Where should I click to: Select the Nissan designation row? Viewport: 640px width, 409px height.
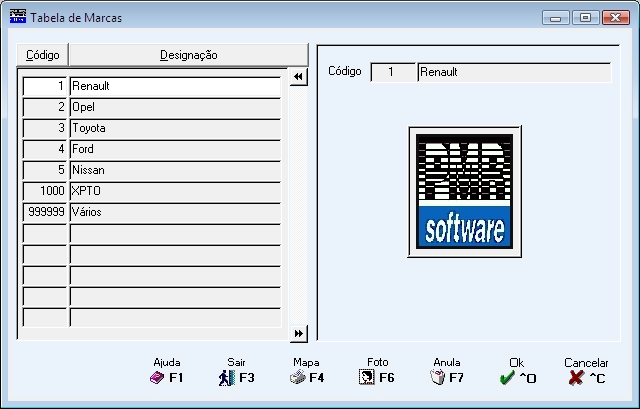pos(176,170)
